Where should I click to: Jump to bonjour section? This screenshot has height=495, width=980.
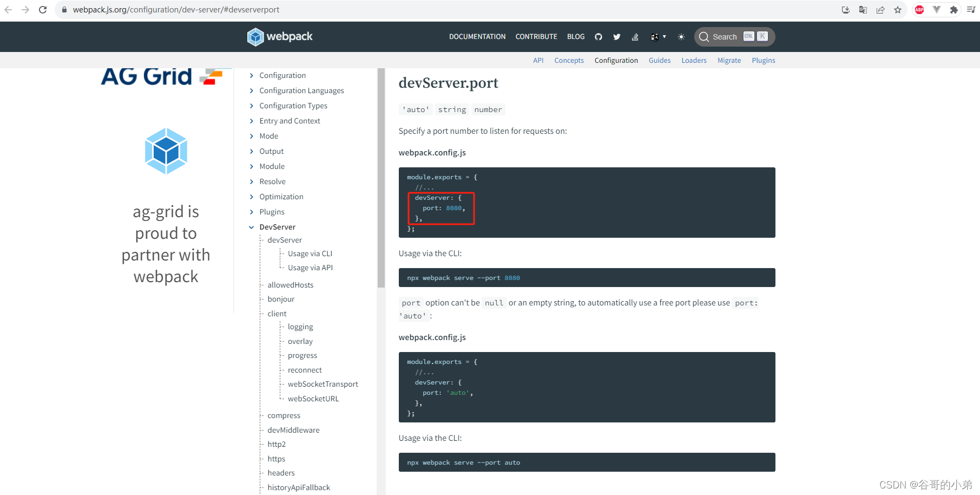point(281,299)
